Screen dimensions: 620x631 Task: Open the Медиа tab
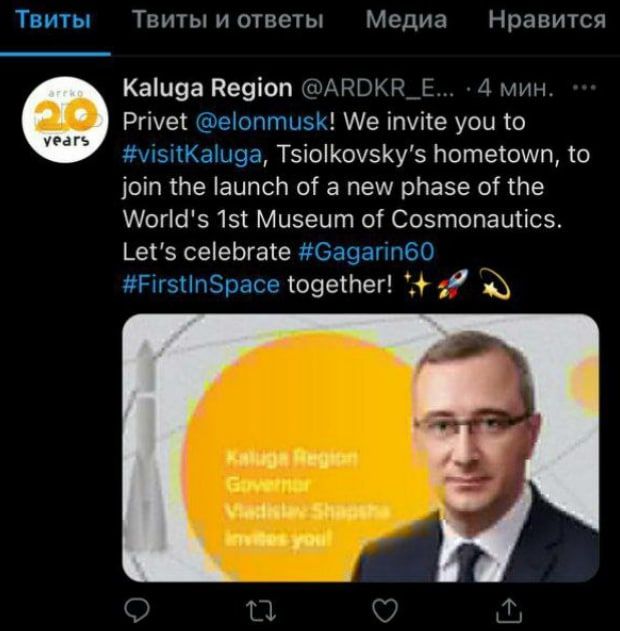(x=406, y=19)
